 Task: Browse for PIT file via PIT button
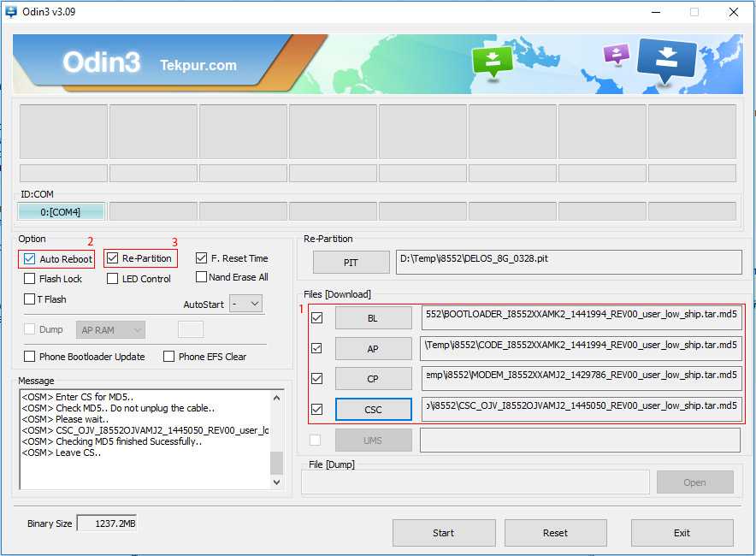tap(351, 262)
